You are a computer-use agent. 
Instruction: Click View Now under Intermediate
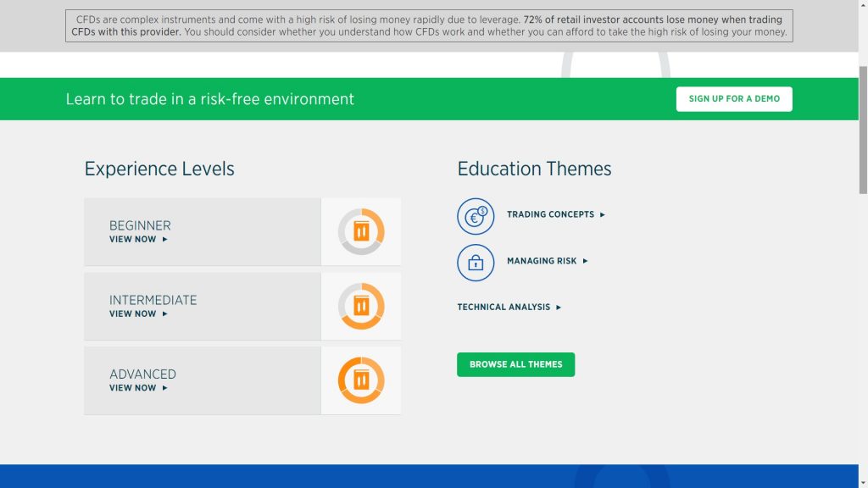pyautogui.click(x=133, y=314)
